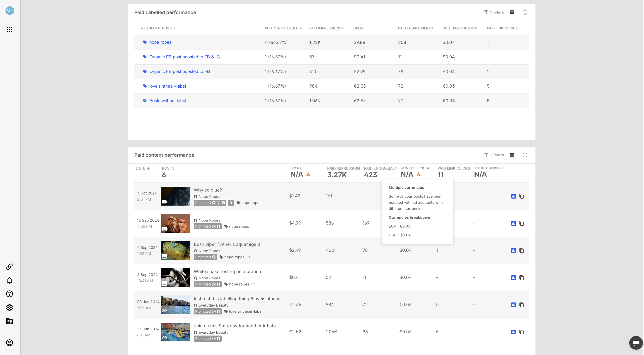
Task: Sort content table by Date
Action: pyautogui.click(x=143, y=168)
